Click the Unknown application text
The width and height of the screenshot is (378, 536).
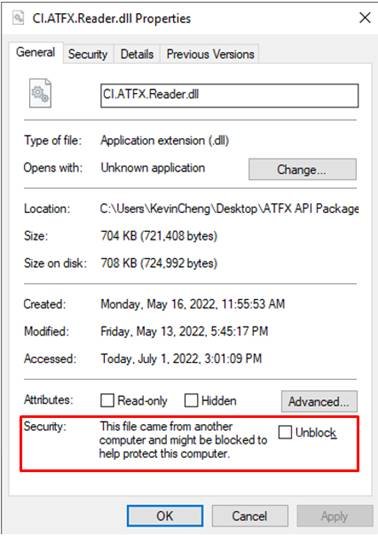tap(153, 168)
